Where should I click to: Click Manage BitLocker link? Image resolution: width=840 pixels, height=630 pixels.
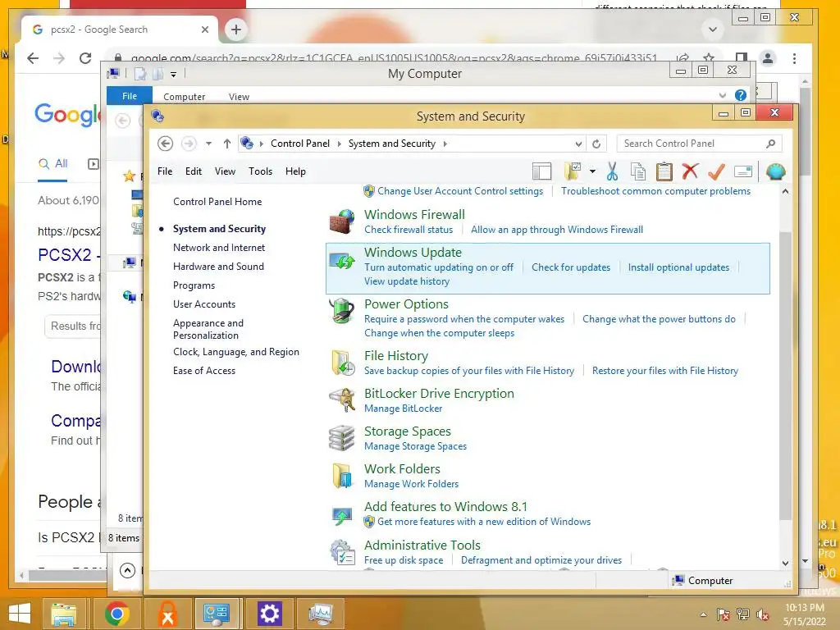[x=404, y=409]
